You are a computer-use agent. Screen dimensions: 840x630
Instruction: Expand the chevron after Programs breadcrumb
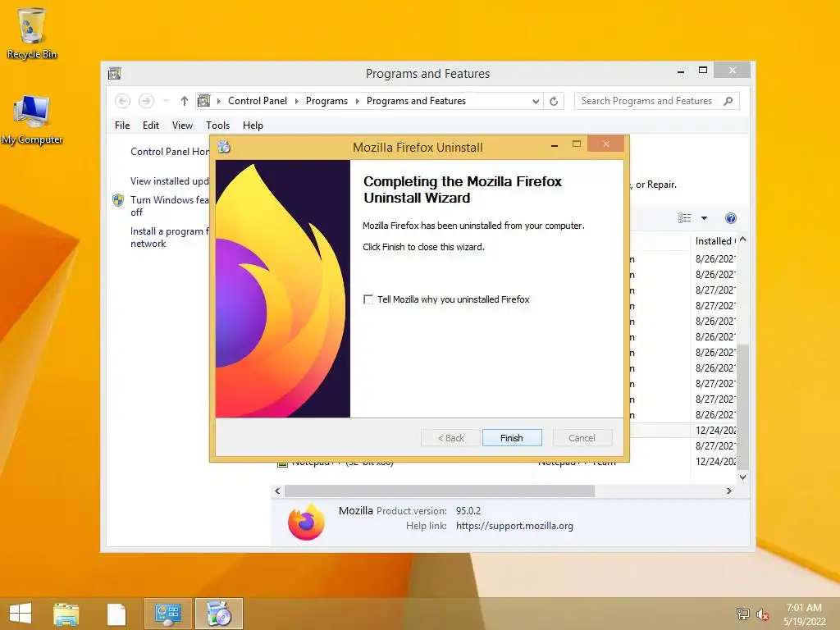click(358, 101)
